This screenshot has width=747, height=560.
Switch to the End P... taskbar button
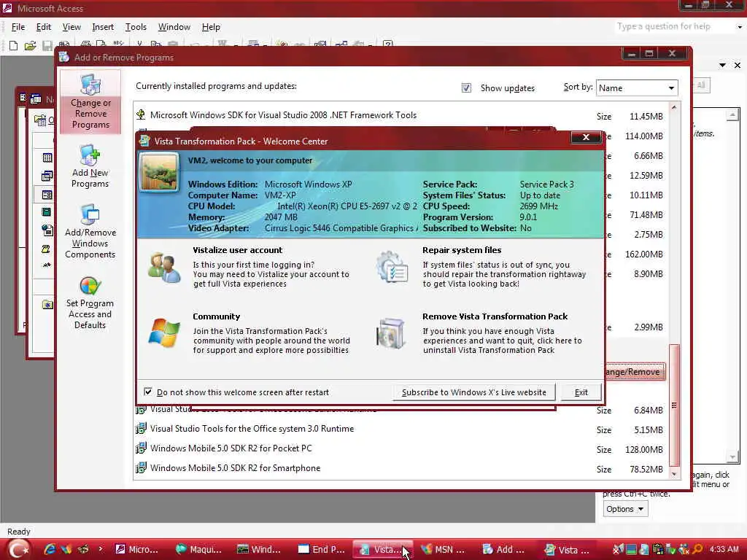(322, 550)
